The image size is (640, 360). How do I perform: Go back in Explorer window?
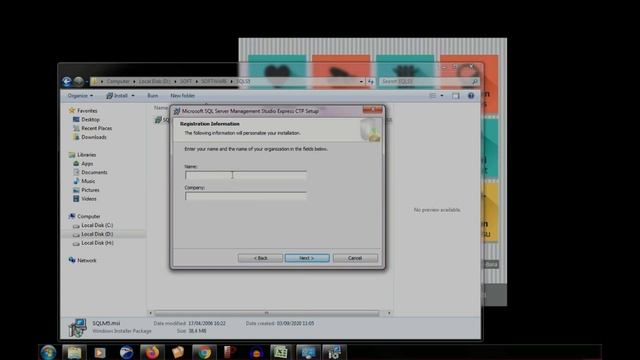click(67, 82)
